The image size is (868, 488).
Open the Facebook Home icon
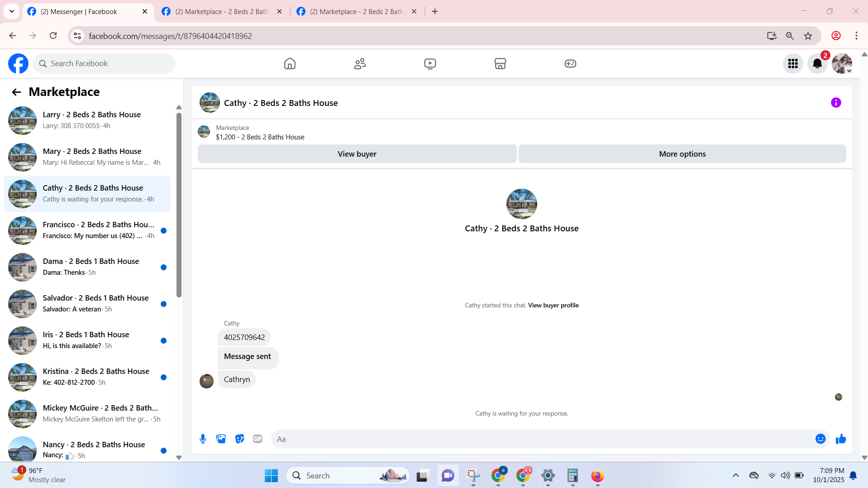click(290, 64)
